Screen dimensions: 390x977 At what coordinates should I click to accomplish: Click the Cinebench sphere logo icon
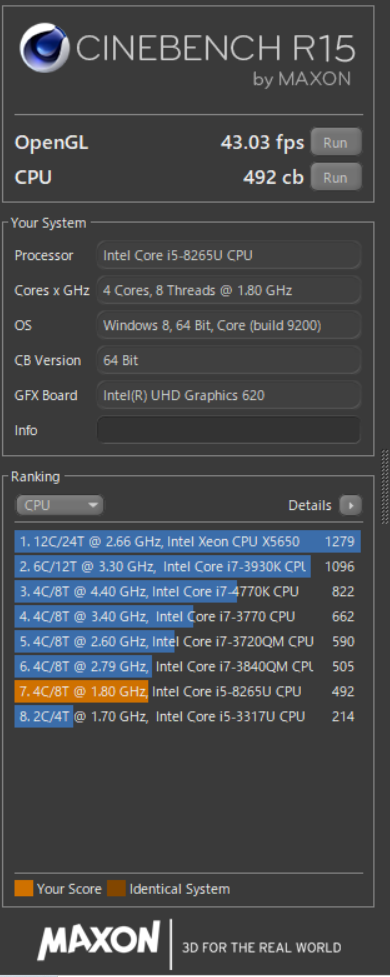click(x=44, y=49)
